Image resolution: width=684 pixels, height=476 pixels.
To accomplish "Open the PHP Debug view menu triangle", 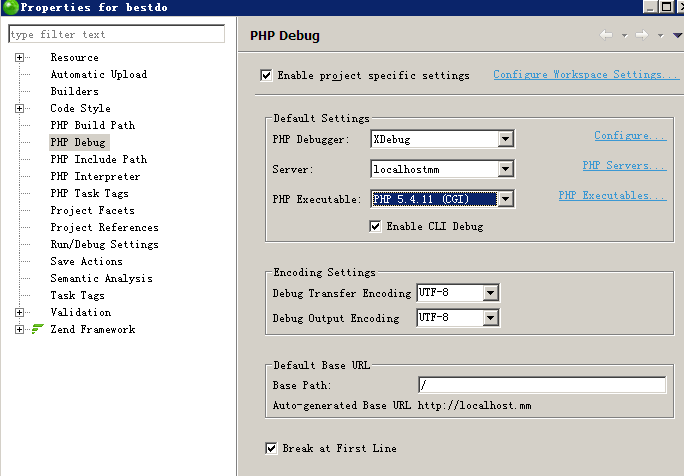I will (x=677, y=35).
